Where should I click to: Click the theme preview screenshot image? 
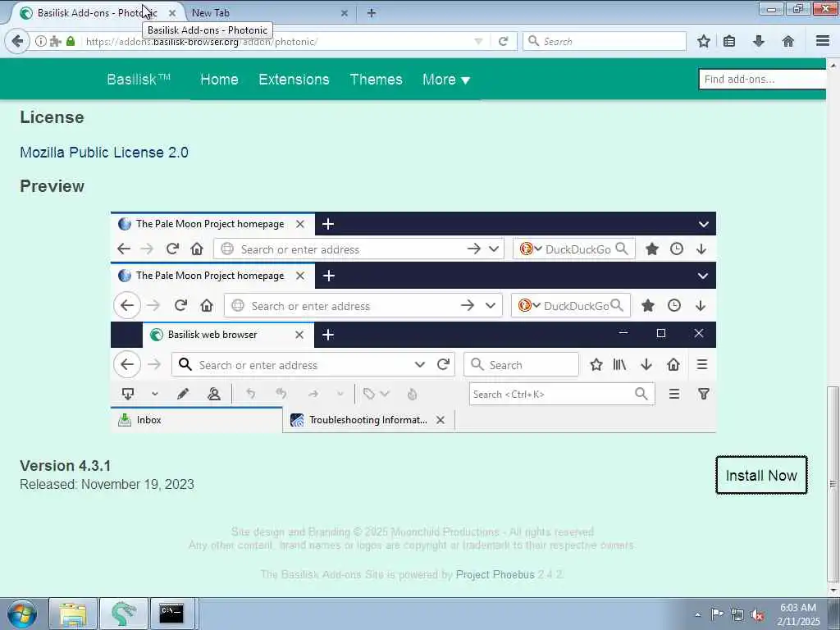tap(413, 322)
